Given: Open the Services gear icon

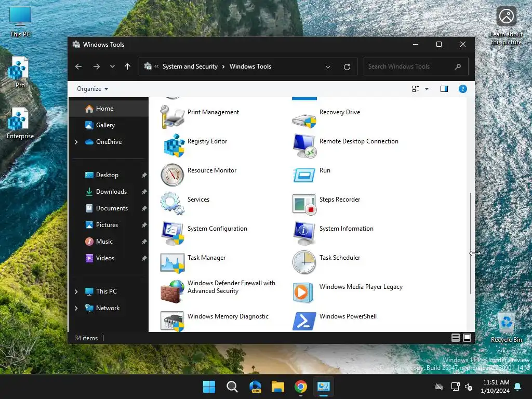Looking at the screenshot, I should [x=172, y=204].
